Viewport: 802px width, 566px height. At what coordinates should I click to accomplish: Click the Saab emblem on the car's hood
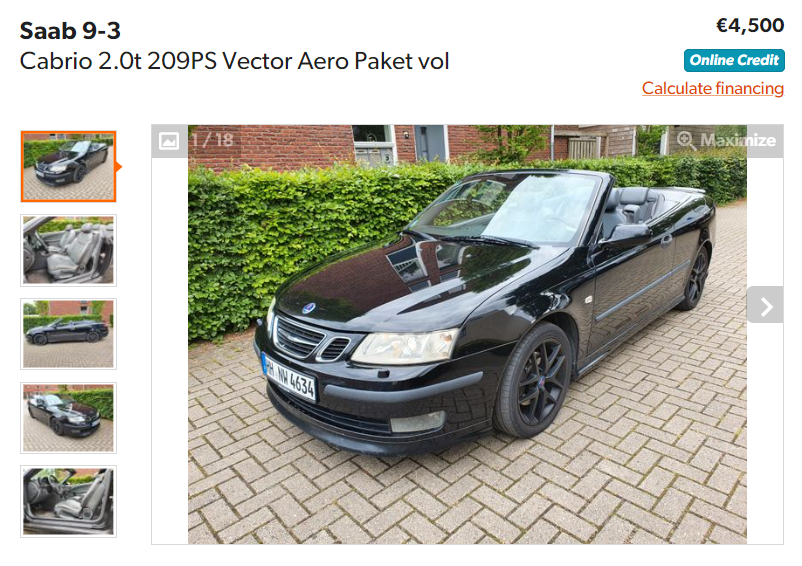click(x=308, y=308)
